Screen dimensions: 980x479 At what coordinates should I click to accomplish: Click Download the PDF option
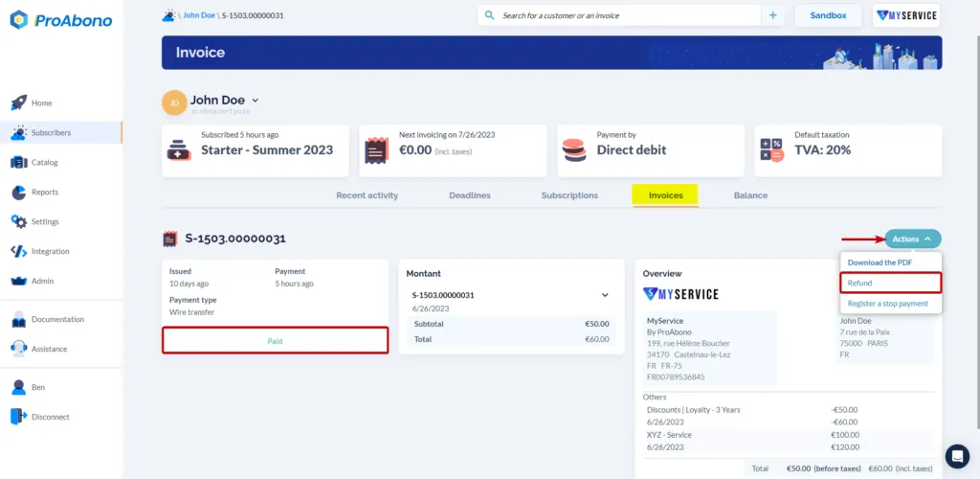point(880,262)
